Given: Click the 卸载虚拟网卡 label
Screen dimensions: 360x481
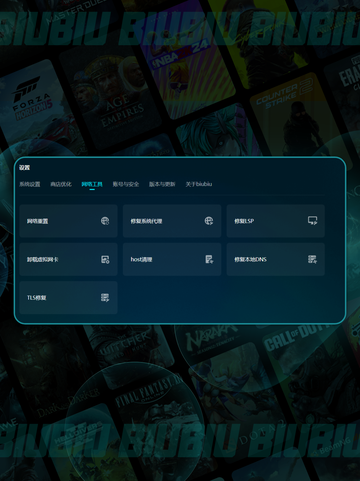Looking at the screenshot, I should (42, 259).
